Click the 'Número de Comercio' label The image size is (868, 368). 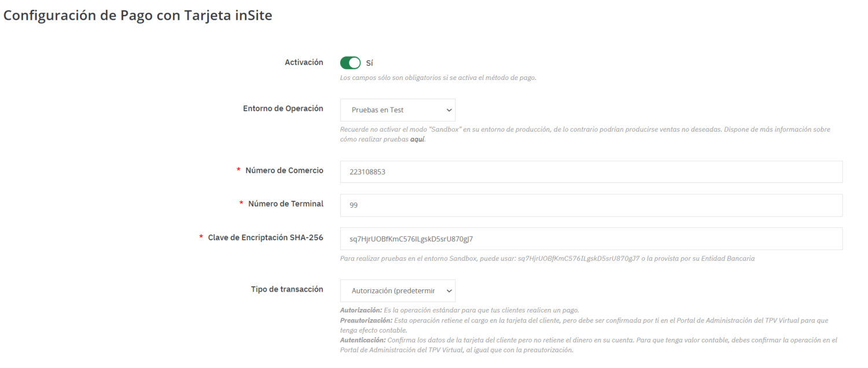click(x=284, y=171)
